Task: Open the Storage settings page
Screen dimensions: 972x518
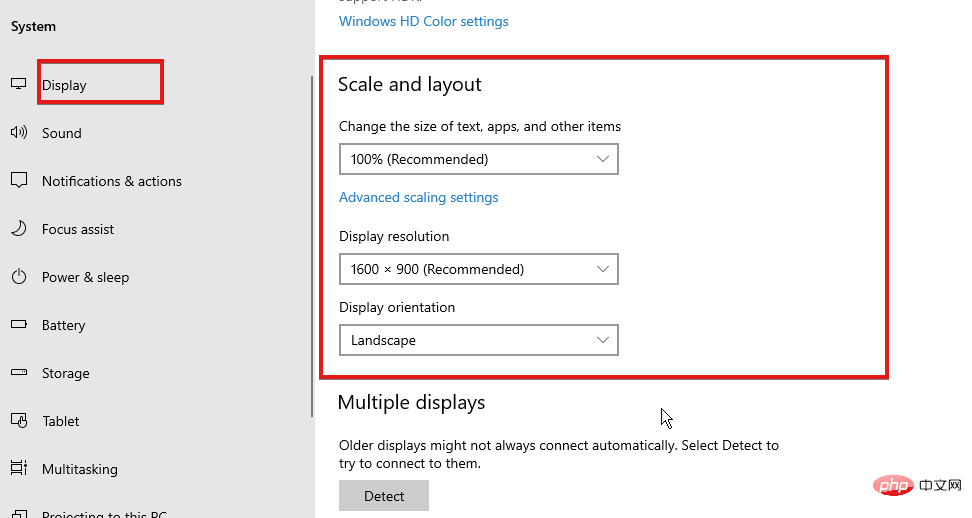Action: [x=65, y=373]
